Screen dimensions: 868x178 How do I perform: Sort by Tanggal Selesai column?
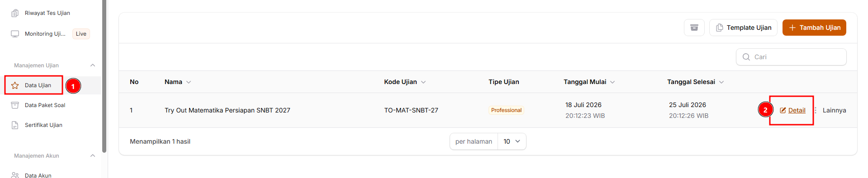(x=696, y=82)
